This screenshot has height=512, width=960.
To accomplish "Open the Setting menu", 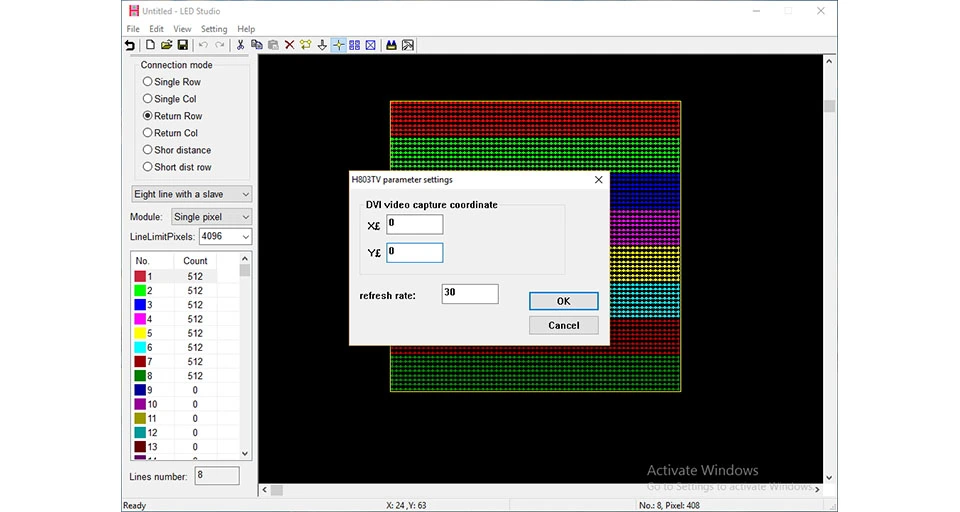I will point(214,29).
